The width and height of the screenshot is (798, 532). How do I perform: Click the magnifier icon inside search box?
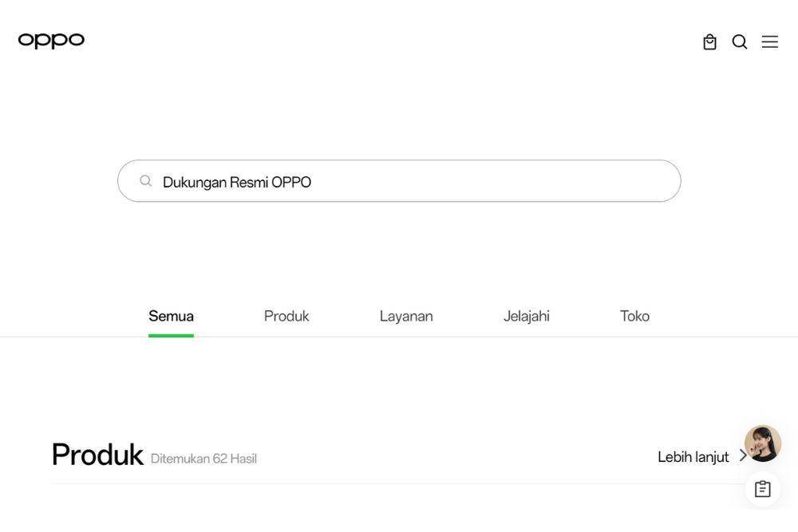145,180
